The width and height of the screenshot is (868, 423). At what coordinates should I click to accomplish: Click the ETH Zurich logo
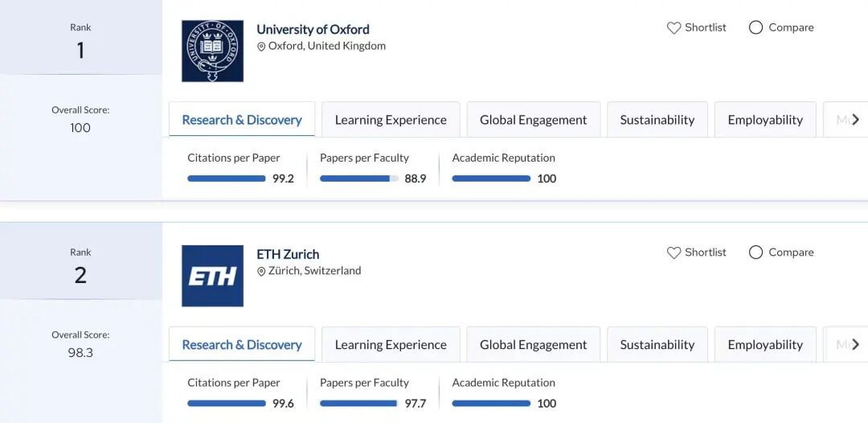(212, 276)
